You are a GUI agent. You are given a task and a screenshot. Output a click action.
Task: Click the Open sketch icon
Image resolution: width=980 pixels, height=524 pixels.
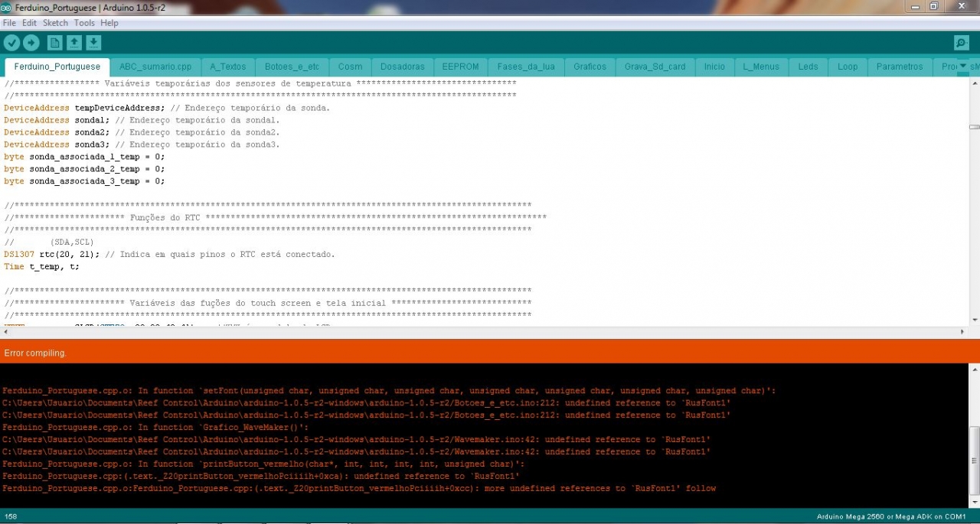click(74, 43)
